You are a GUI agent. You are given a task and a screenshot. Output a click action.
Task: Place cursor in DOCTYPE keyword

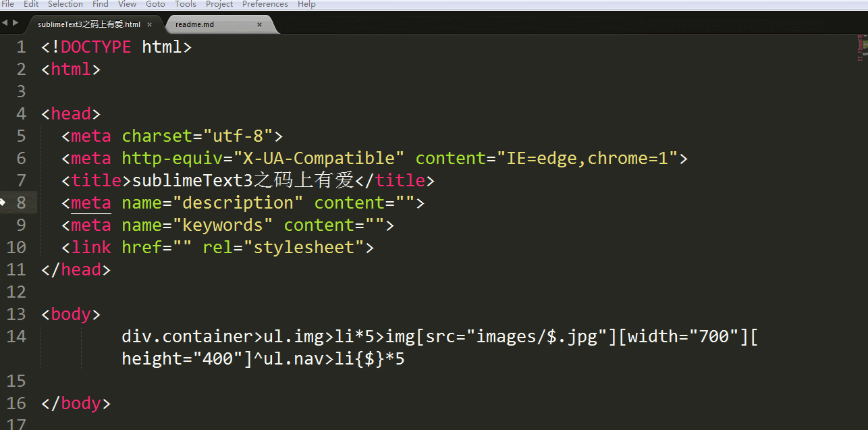(96, 47)
